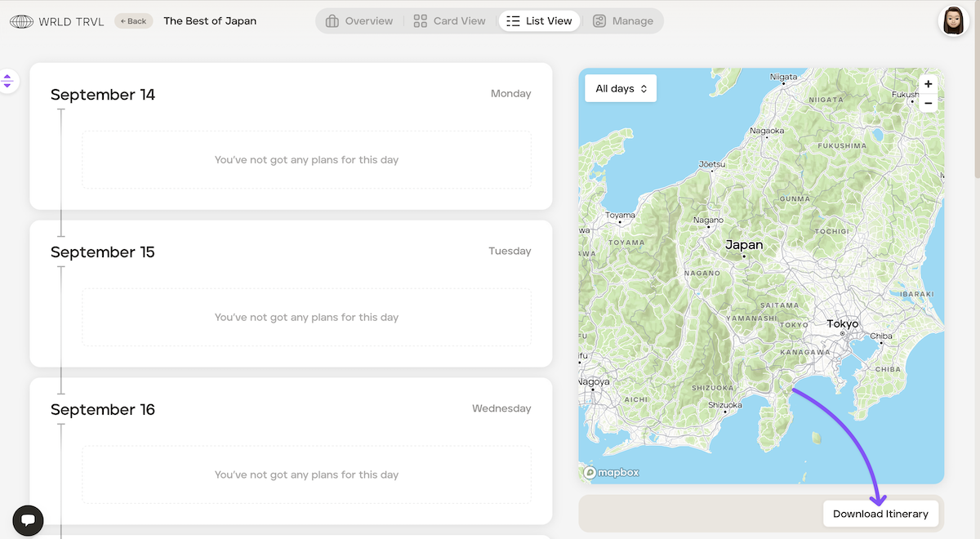980x539 pixels.
Task: Open the user avatar profile menu
Action: [952, 21]
